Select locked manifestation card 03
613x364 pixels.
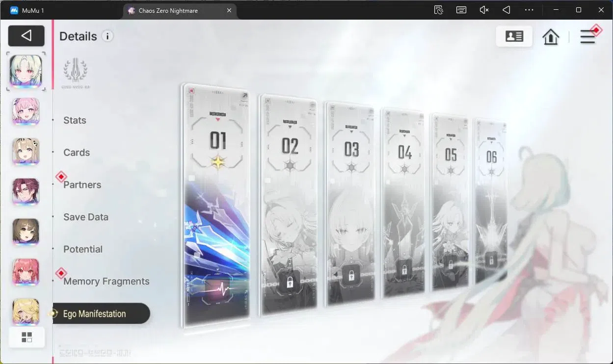(x=351, y=204)
